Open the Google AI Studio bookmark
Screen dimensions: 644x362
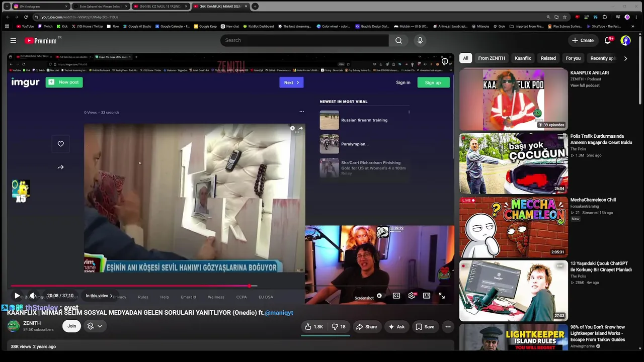[x=137, y=26]
